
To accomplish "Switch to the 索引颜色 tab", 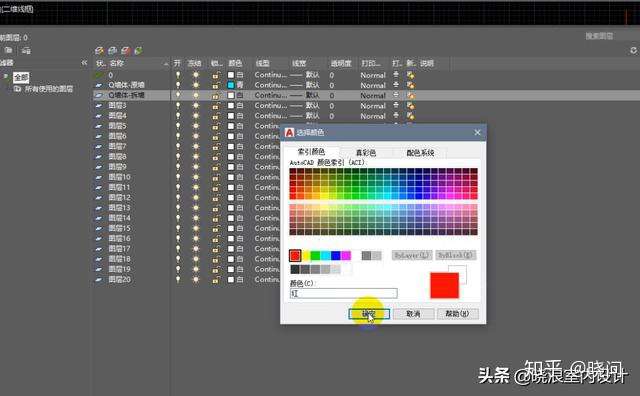I will [x=311, y=152].
